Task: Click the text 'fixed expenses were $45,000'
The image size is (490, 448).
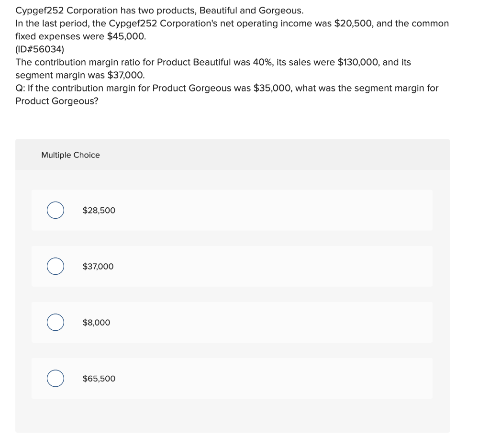Action: pos(80,36)
